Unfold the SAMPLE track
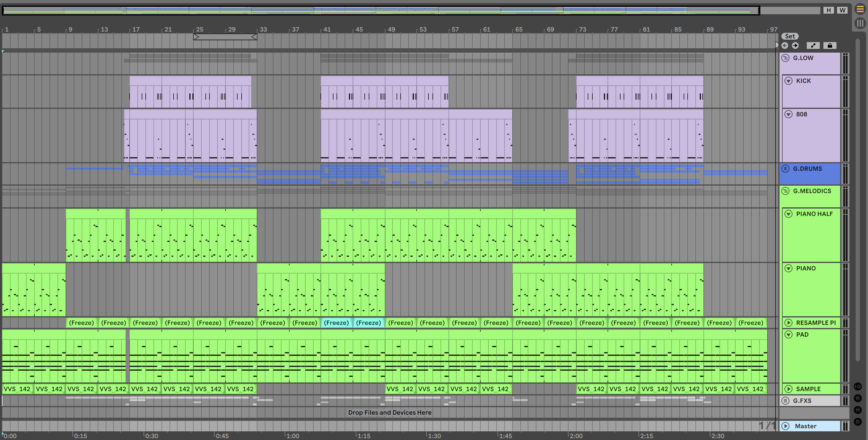This screenshot has width=868, height=440. point(789,389)
